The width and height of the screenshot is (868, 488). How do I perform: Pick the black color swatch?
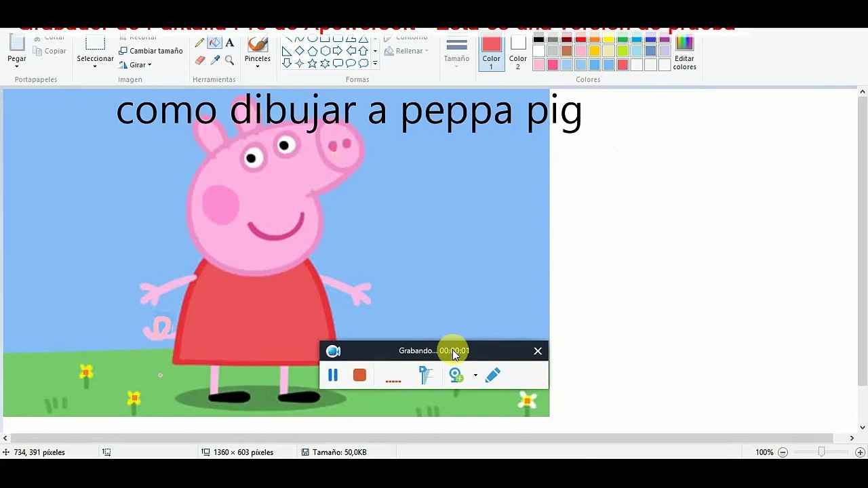coord(538,39)
